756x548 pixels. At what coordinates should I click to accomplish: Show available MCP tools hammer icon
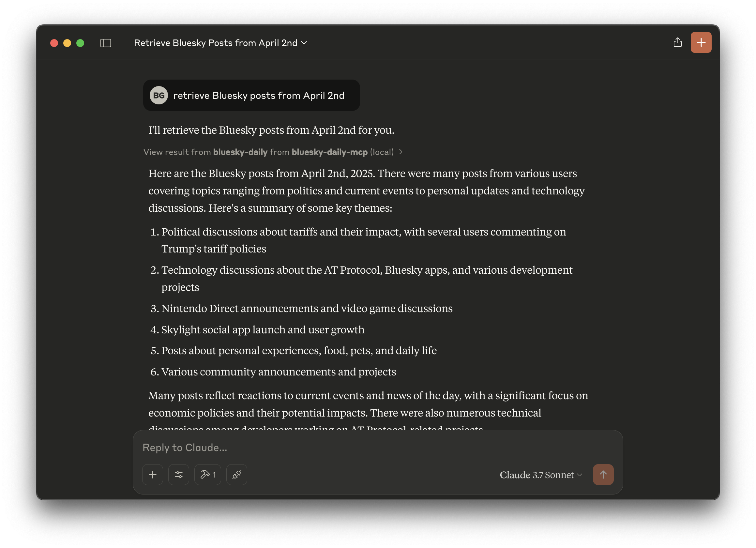[208, 474]
